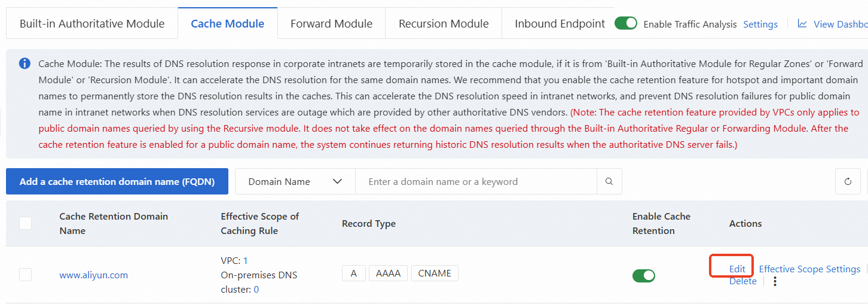Check the select-all header checkbox
The image size is (868, 304).
pyautogui.click(x=25, y=223)
